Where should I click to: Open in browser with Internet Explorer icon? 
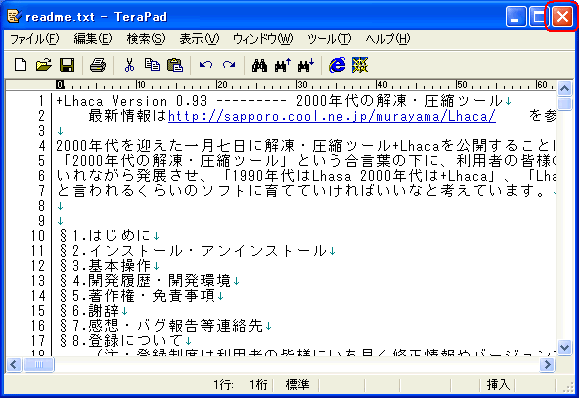337,65
